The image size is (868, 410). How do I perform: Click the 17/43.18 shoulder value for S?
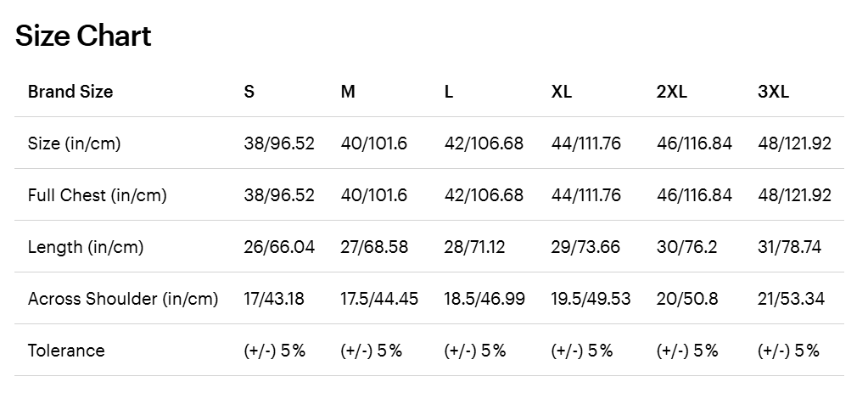pyautogui.click(x=274, y=299)
